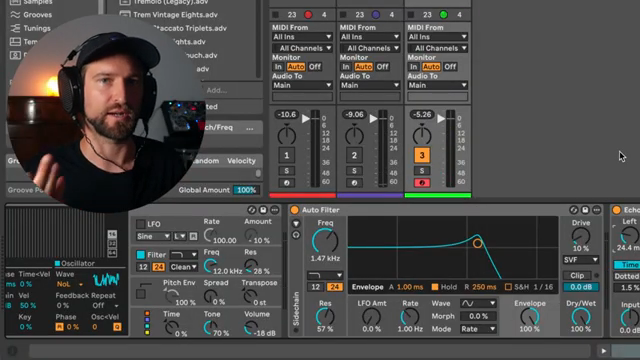Viewport: 640px width, 360px height.
Task: Click the Tunings icon in the browser
Action: (x=15, y=28)
